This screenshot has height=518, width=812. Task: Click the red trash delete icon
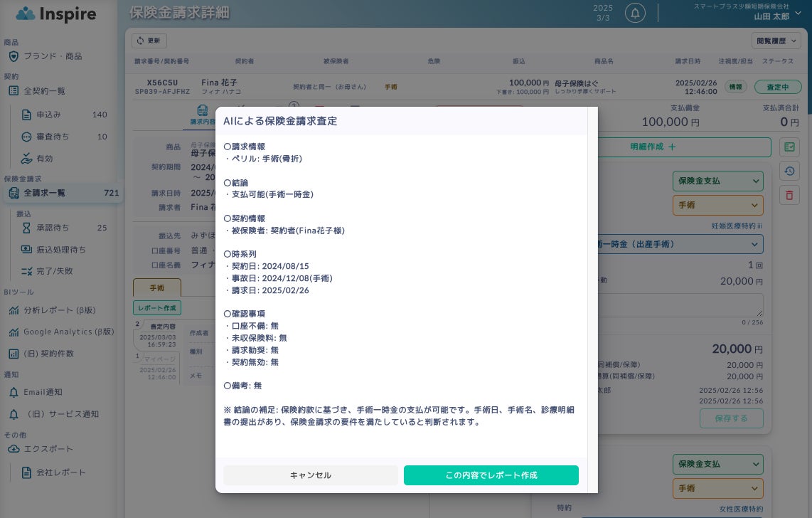(x=789, y=195)
